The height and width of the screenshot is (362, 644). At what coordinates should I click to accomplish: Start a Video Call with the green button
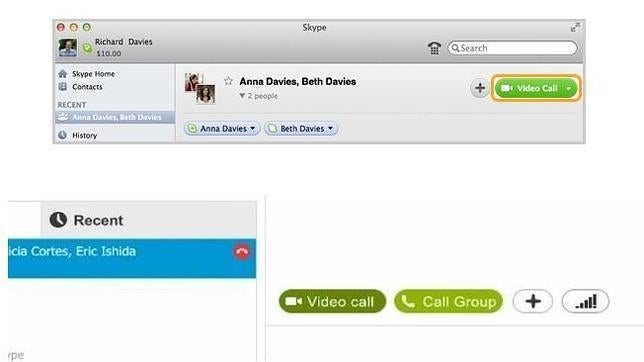(529, 88)
